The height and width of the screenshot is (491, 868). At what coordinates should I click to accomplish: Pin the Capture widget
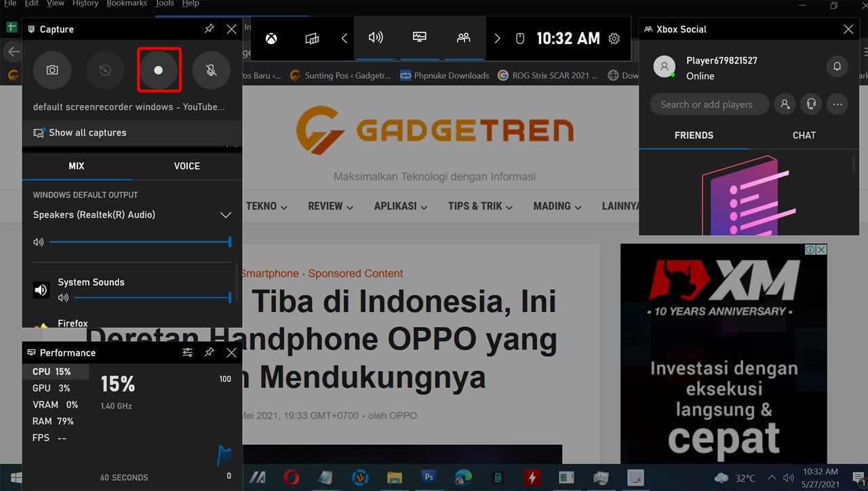[210, 29]
